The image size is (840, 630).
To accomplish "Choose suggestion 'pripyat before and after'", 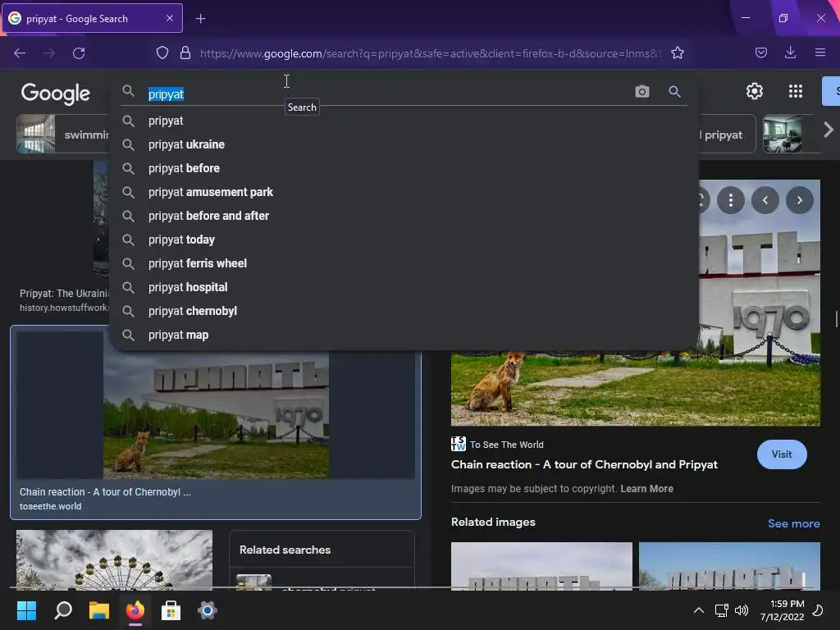I will click(x=404, y=216).
